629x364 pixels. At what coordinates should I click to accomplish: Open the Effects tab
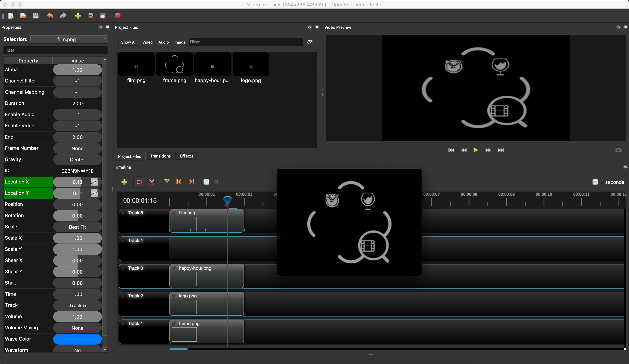pyautogui.click(x=186, y=156)
